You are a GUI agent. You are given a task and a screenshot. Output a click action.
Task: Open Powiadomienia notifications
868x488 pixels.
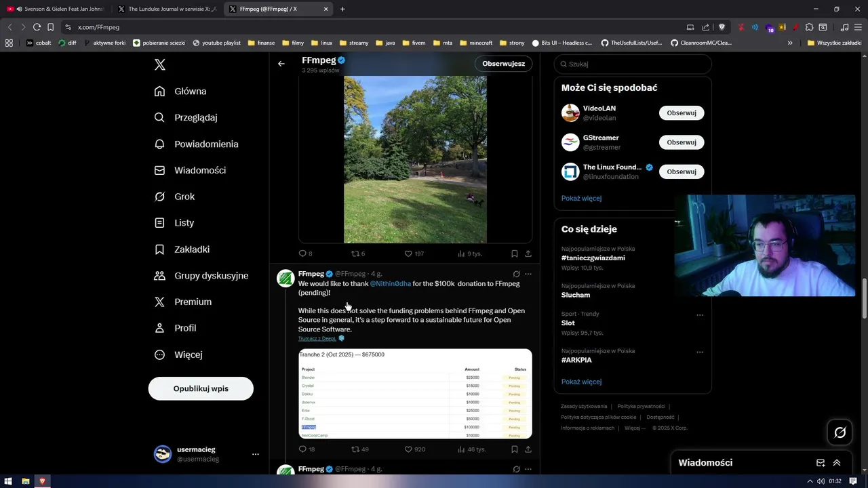[196, 144]
